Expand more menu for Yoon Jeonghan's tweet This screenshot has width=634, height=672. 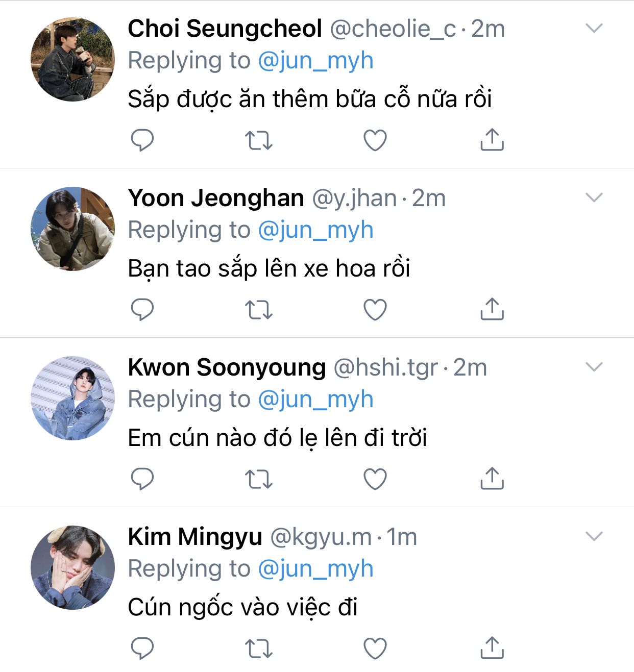[x=594, y=197]
